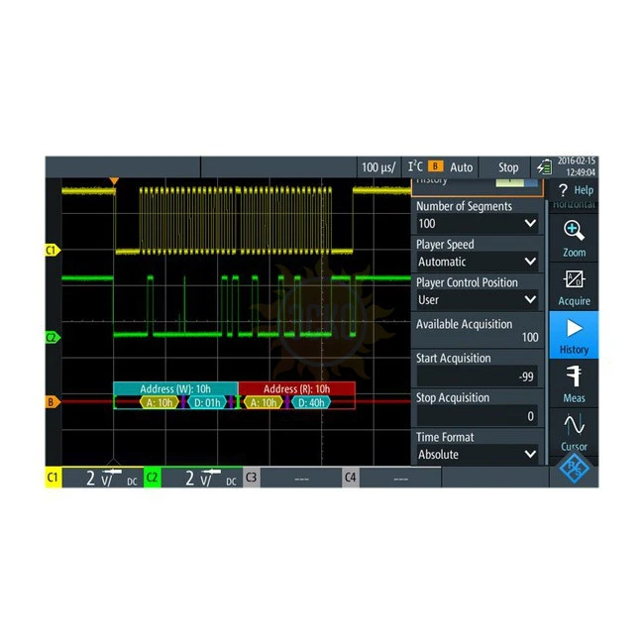Image resolution: width=644 pixels, height=644 pixels.
Task: Adjust C1 vertical scale 2 V/
Action: [x=103, y=478]
